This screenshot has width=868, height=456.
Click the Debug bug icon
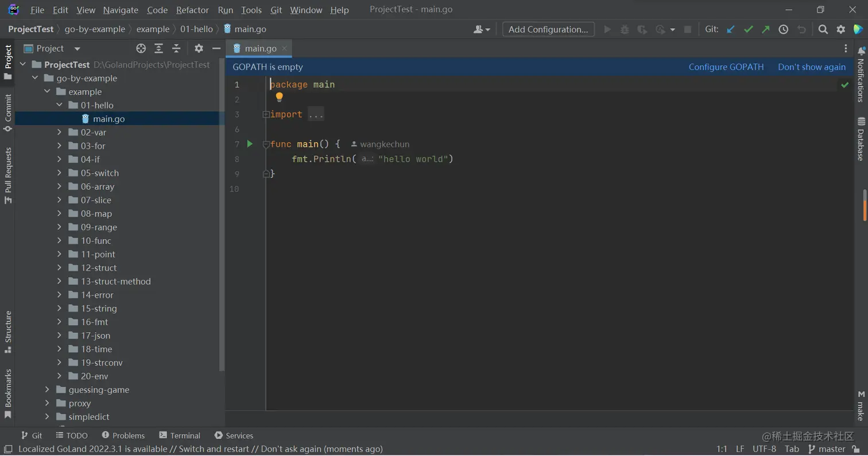point(625,29)
